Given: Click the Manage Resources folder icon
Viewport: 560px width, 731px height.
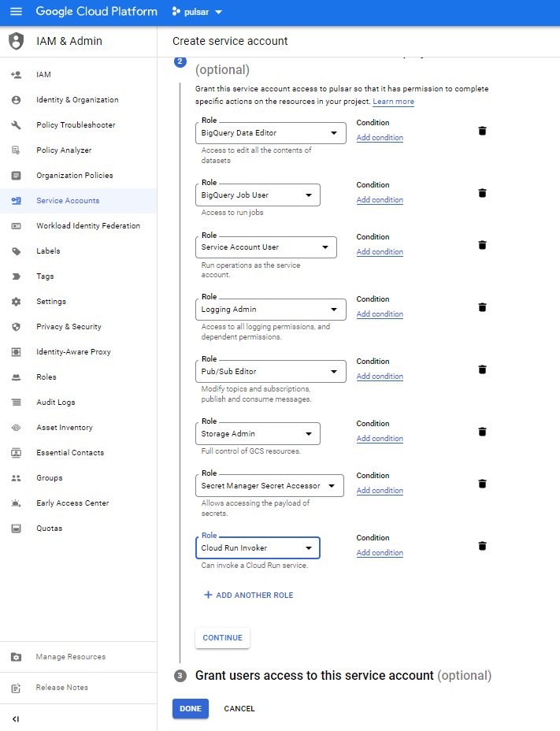Looking at the screenshot, I should [17, 656].
